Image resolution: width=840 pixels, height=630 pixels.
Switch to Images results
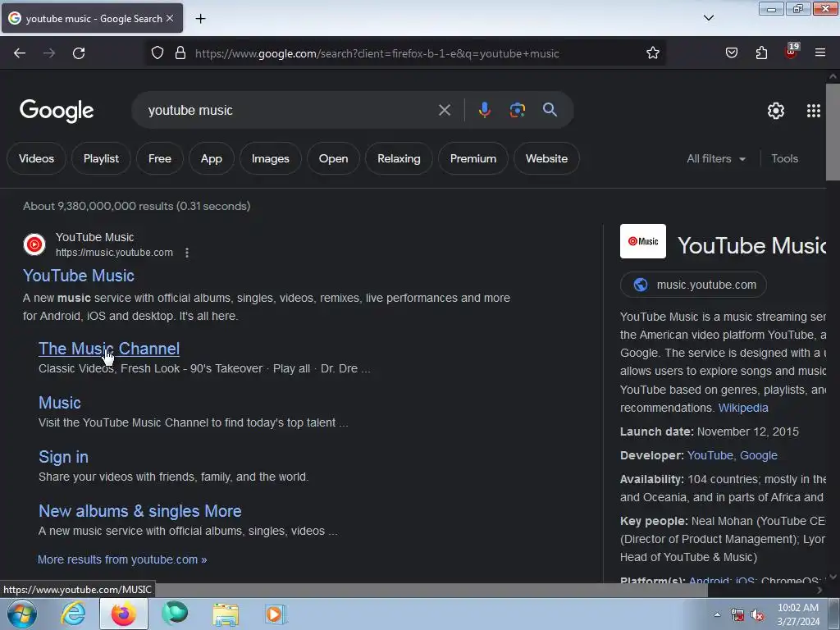(x=271, y=158)
